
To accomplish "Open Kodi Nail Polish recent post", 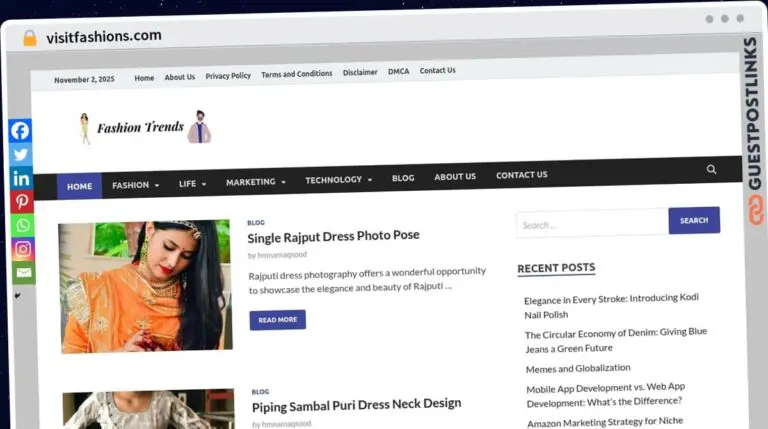I will click(x=611, y=306).
